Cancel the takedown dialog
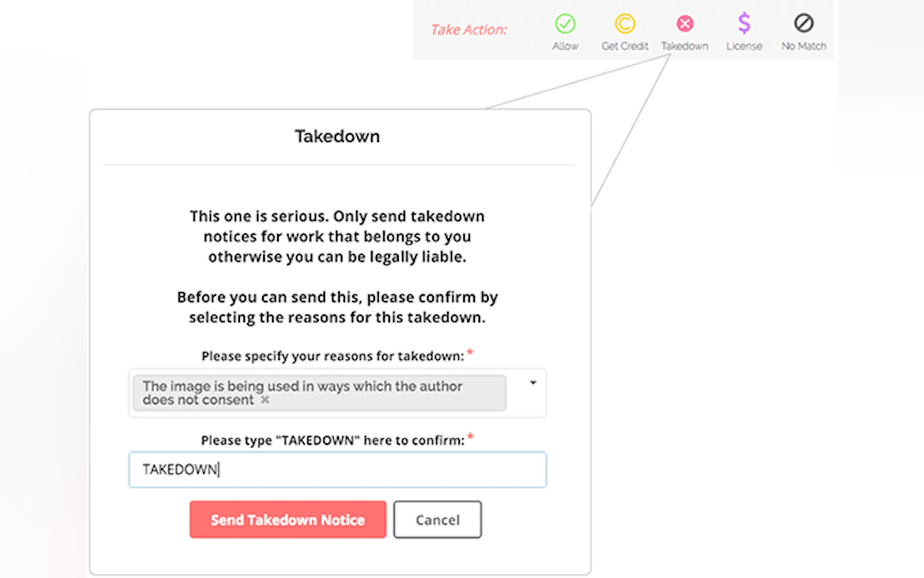 [437, 519]
